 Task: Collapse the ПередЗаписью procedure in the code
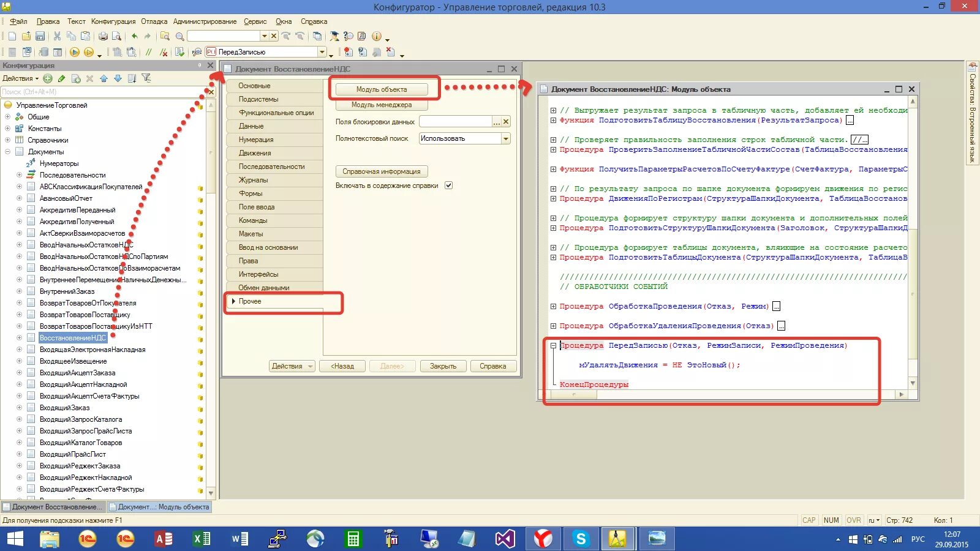click(553, 345)
